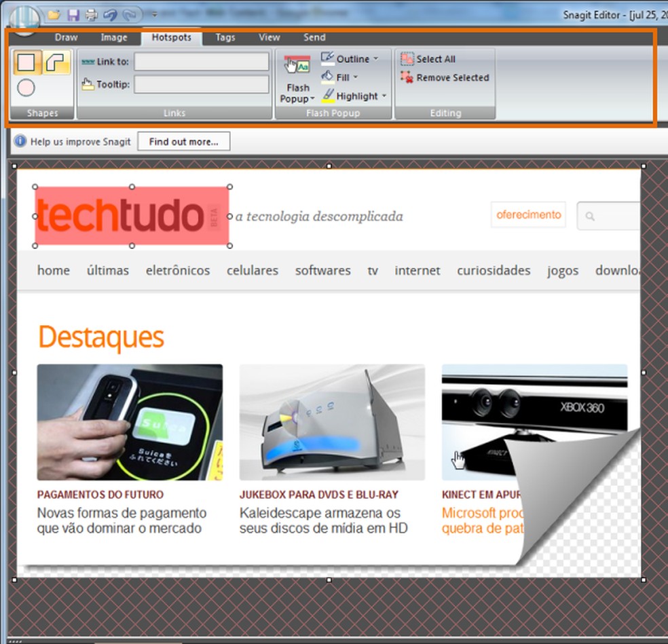Switch to the Tags ribbon tab
Viewport: 668px width, 644px height.
[225, 37]
